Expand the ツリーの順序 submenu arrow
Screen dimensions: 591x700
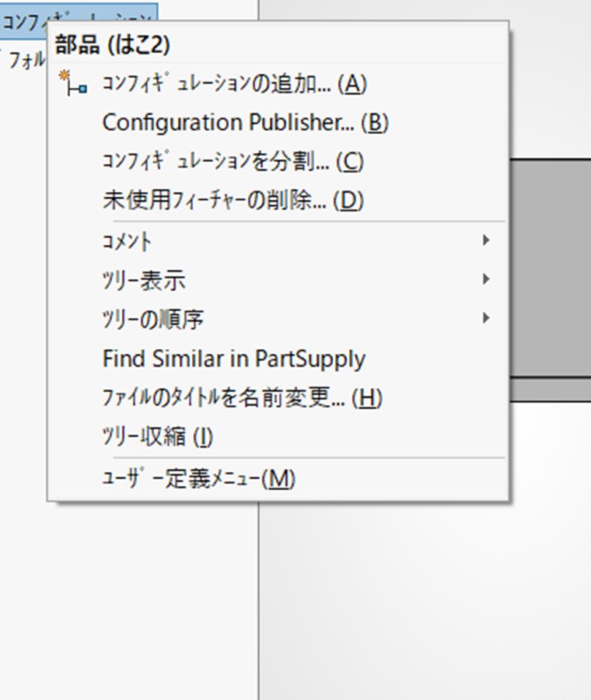pyautogui.click(x=486, y=318)
